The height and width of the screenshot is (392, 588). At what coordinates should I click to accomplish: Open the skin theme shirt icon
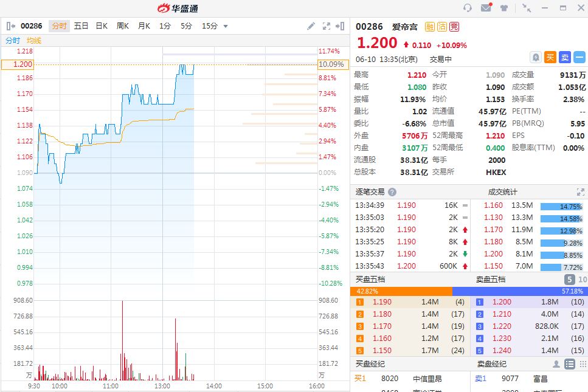pos(504,8)
